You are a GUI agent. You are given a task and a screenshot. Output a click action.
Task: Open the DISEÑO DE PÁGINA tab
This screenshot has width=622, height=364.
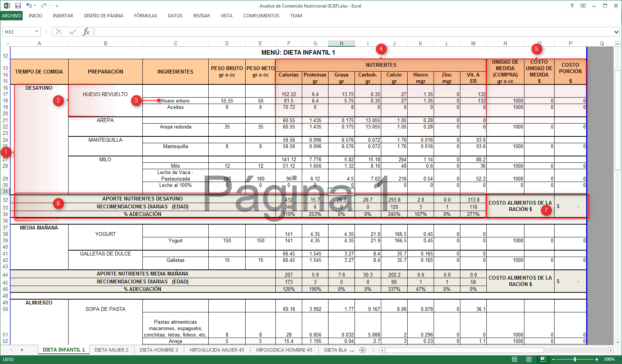click(104, 16)
